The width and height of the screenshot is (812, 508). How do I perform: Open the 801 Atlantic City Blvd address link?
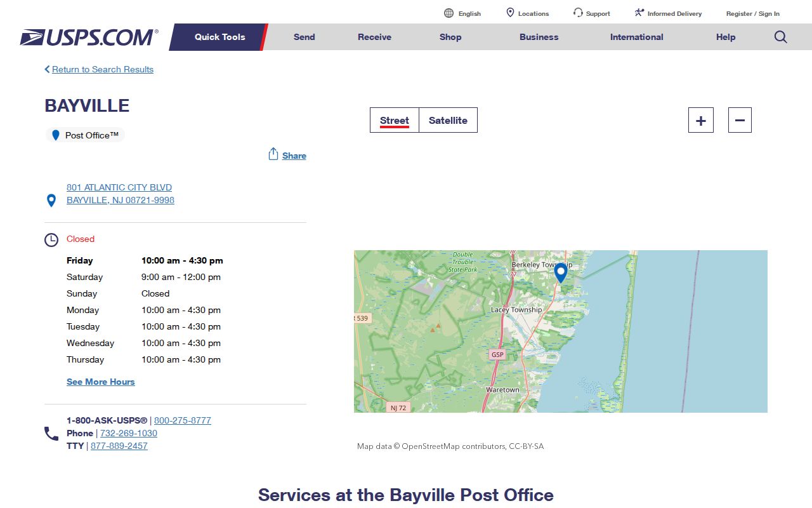tap(121, 194)
